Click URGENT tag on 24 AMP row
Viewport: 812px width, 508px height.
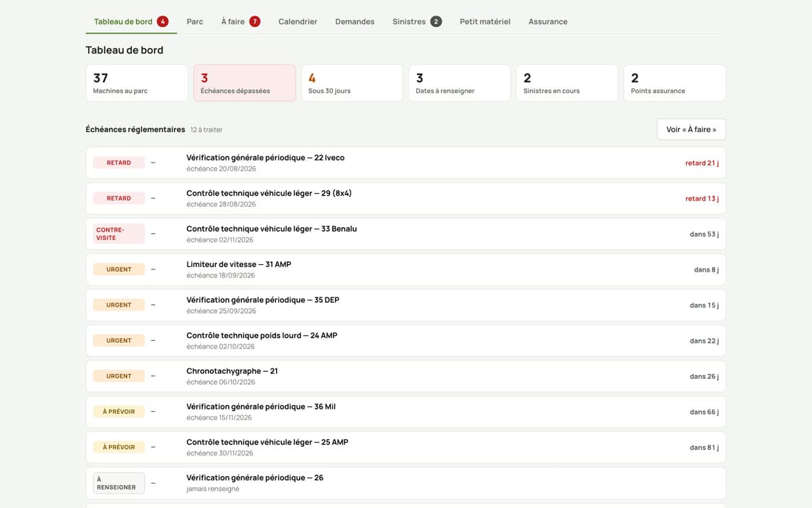click(119, 341)
